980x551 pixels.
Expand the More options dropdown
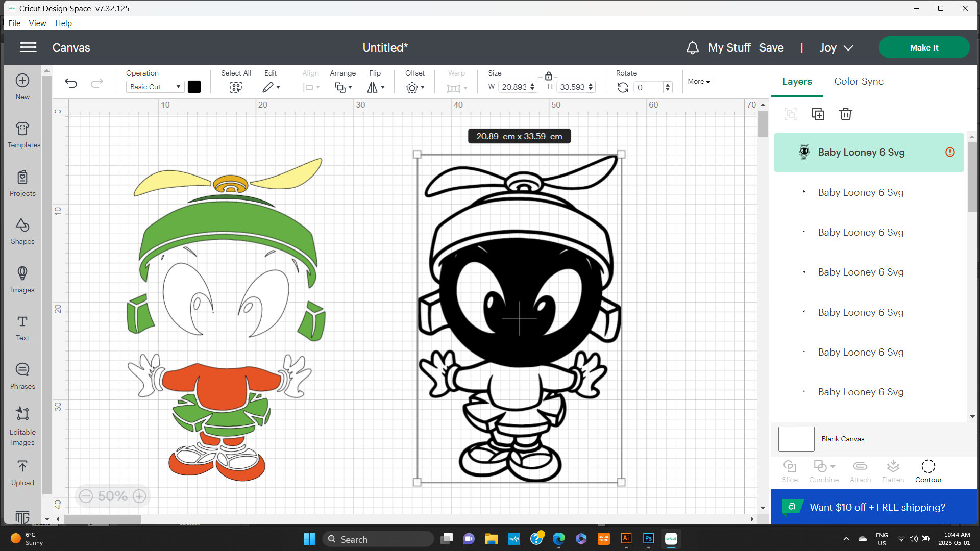pyautogui.click(x=699, y=81)
